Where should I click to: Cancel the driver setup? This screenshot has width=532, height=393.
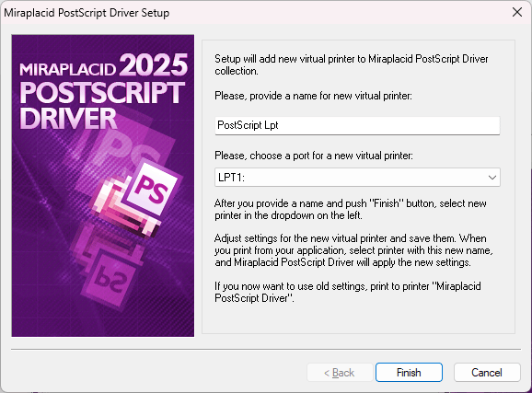click(487, 373)
